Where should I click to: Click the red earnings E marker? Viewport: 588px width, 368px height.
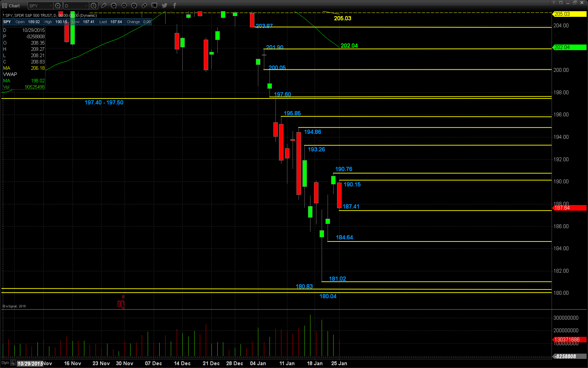(x=121, y=304)
